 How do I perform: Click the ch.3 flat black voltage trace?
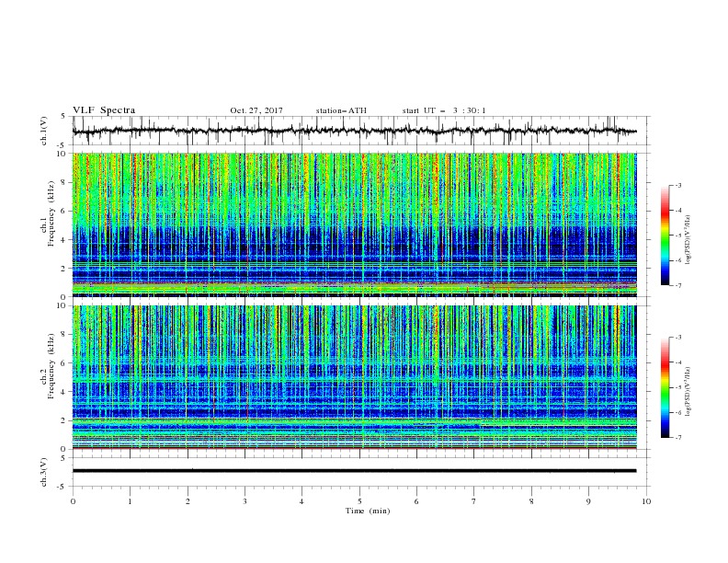click(354, 471)
